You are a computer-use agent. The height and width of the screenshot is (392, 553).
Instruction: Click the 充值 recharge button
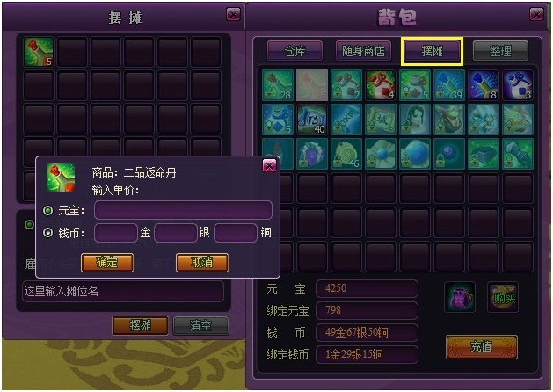tap(482, 347)
